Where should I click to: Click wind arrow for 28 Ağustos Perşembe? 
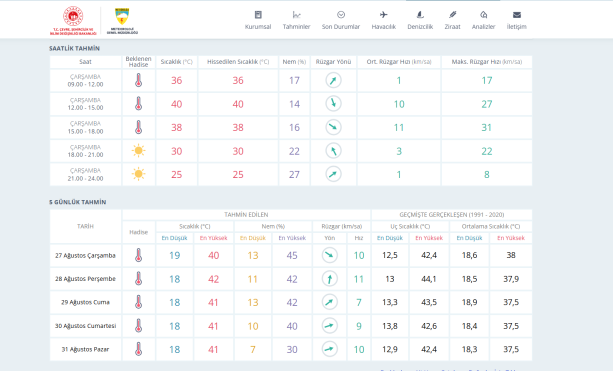330,279
